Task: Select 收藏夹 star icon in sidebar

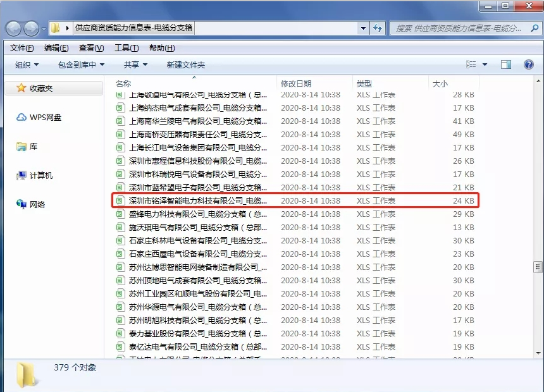Action: point(21,89)
